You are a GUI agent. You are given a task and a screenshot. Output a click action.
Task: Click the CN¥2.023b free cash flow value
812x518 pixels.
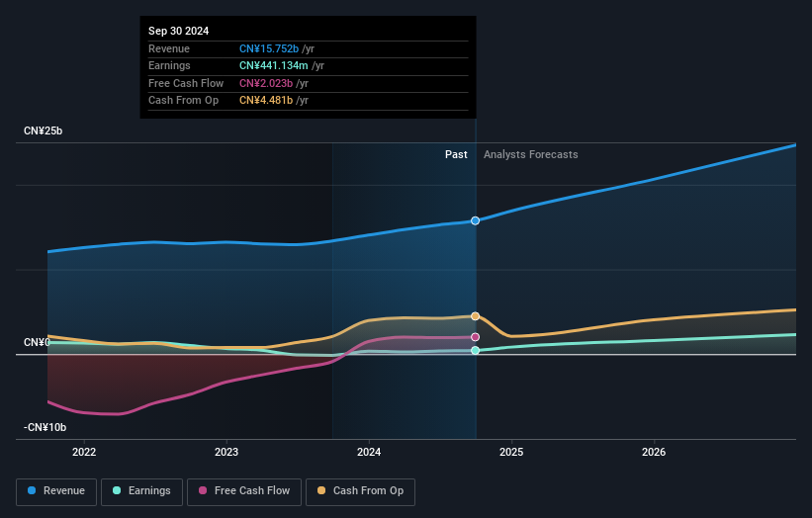point(266,83)
